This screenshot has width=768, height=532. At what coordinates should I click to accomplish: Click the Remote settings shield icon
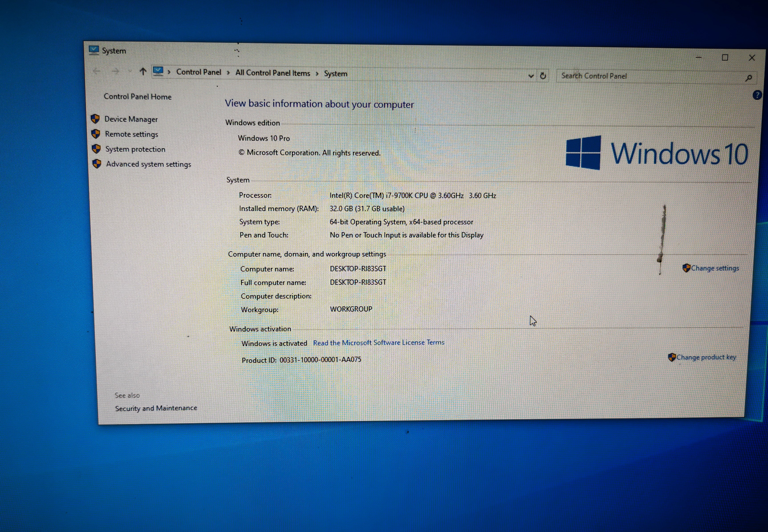click(96, 134)
